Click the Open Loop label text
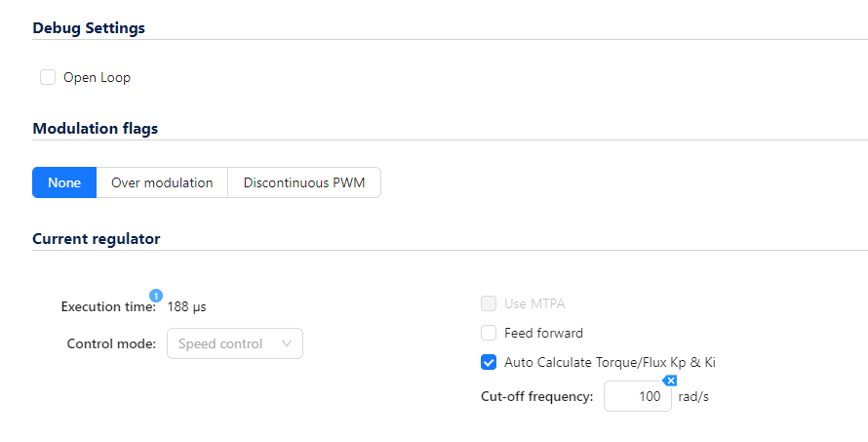Image resolution: width=868 pixels, height=442 pixels. pos(97,77)
